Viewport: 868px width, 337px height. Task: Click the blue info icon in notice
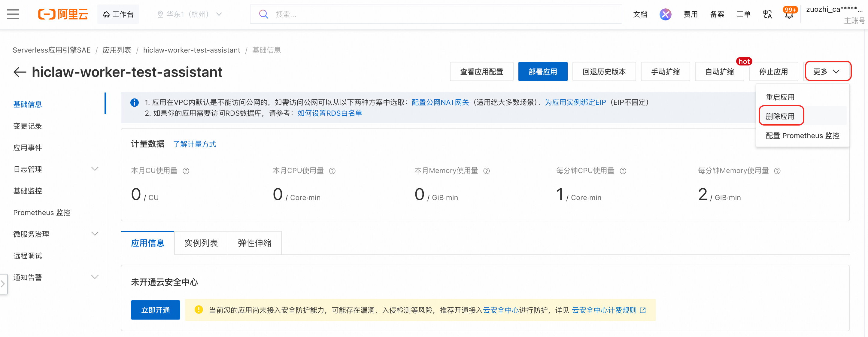(135, 102)
